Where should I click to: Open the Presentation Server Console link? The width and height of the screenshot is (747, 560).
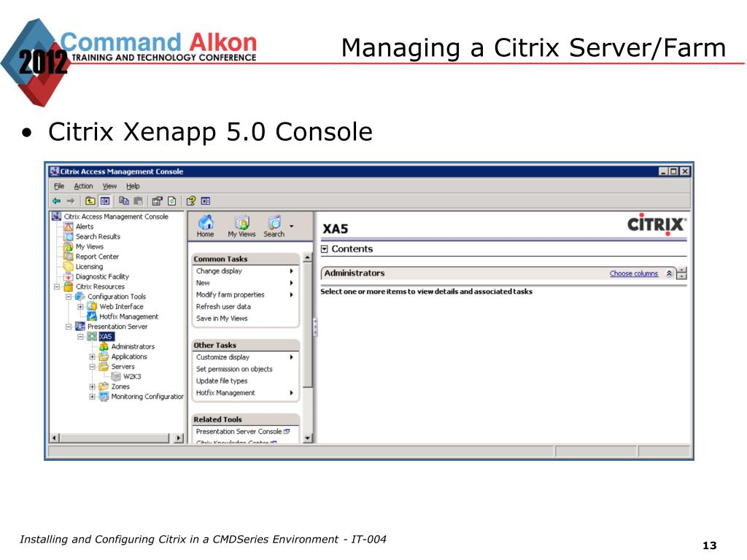[242, 432]
